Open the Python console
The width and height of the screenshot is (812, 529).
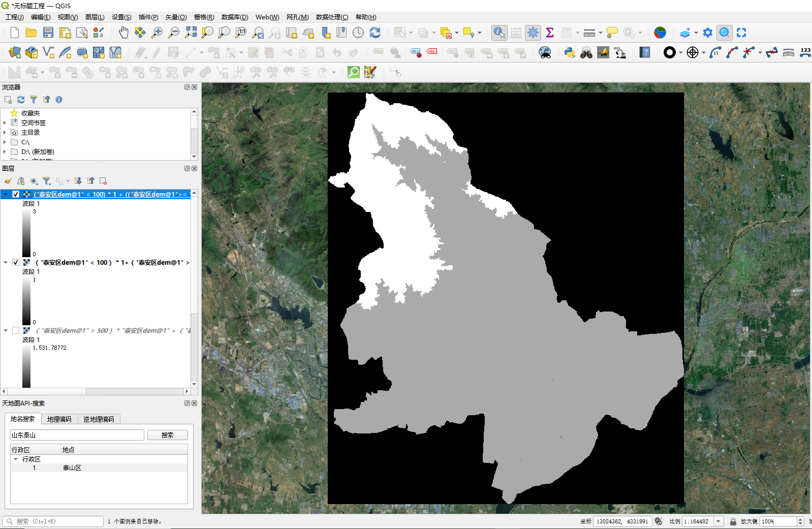(570, 52)
